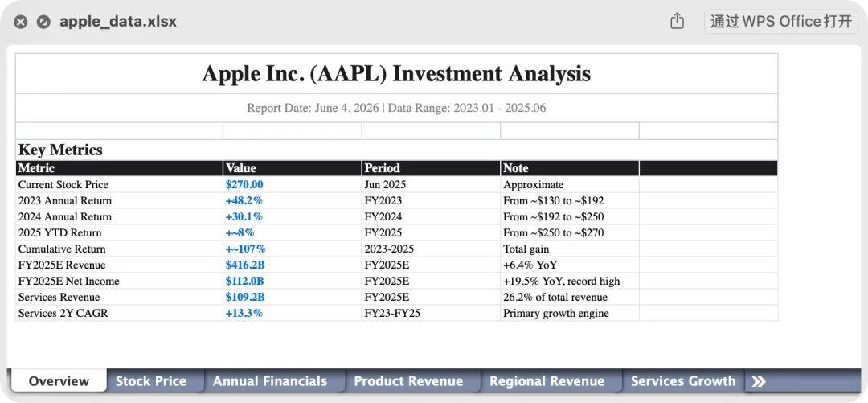The image size is (868, 403).
Task: Click the share icon in title bar
Action: (677, 22)
